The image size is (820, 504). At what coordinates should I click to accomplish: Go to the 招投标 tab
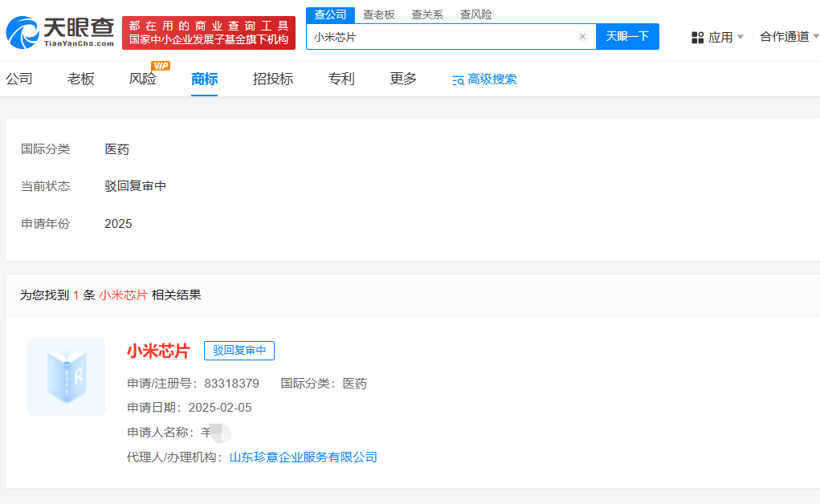(273, 79)
